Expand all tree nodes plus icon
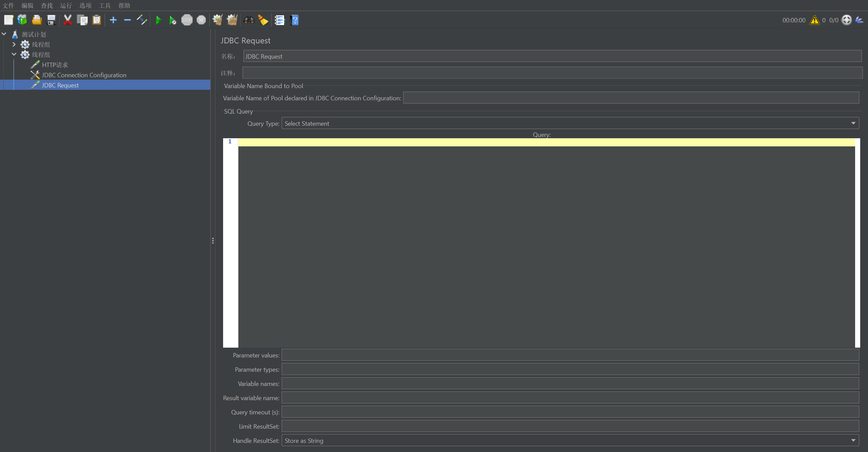 pos(113,20)
